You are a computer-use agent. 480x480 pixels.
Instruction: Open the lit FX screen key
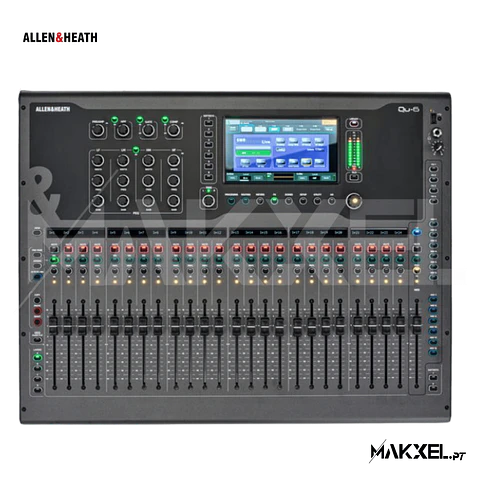(x=274, y=201)
